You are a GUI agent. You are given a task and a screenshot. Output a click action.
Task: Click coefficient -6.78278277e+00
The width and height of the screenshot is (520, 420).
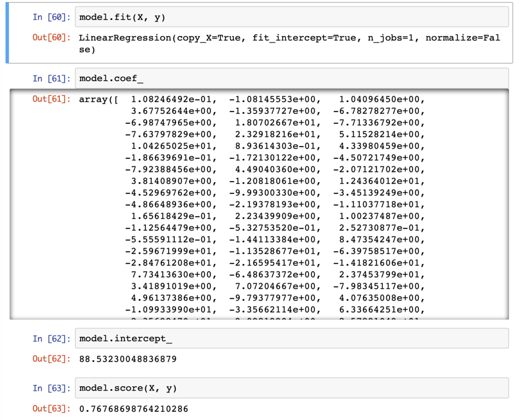point(376,111)
